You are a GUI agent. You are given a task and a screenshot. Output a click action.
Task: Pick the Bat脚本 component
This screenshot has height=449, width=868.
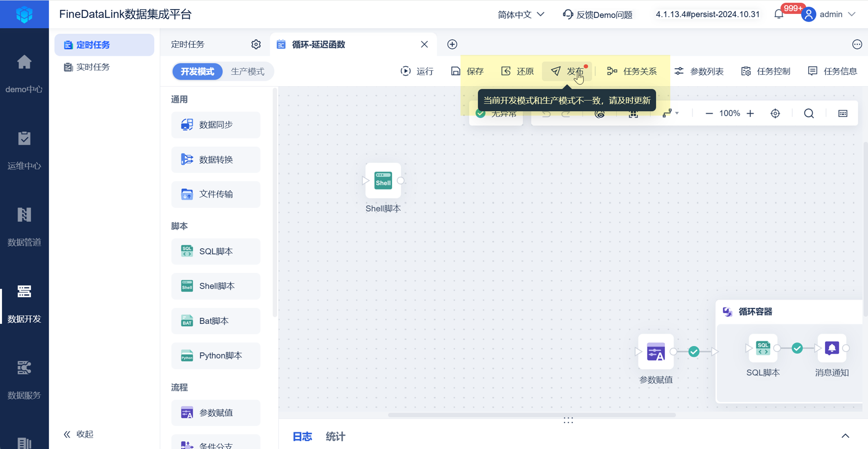pos(216,321)
